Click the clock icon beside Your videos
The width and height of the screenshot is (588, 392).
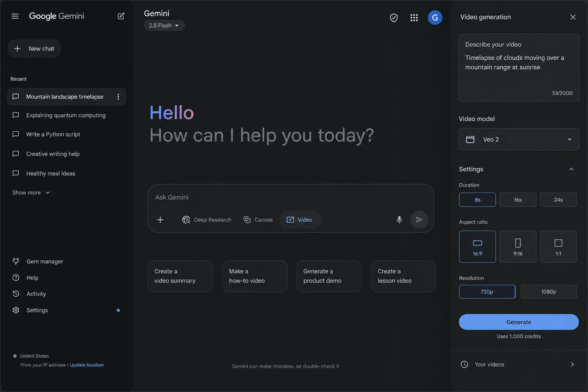tap(464, 364)
